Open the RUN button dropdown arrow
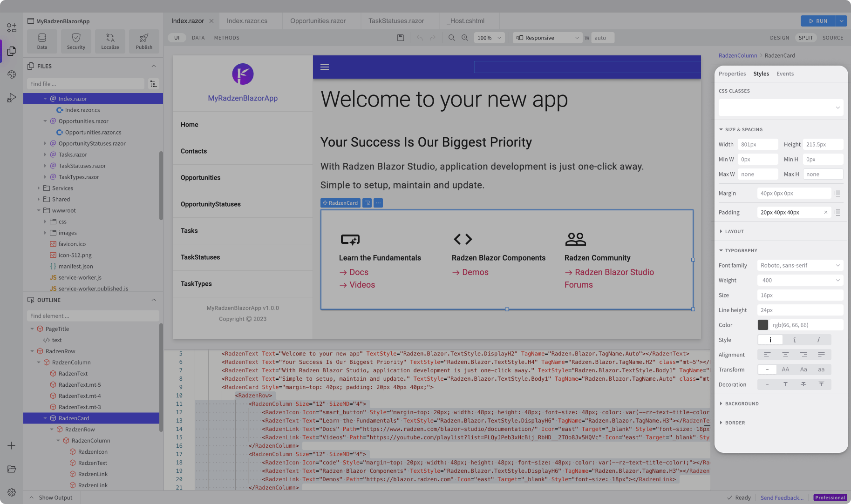The height and width of the screenshot is (504, 851). point(842,21)
